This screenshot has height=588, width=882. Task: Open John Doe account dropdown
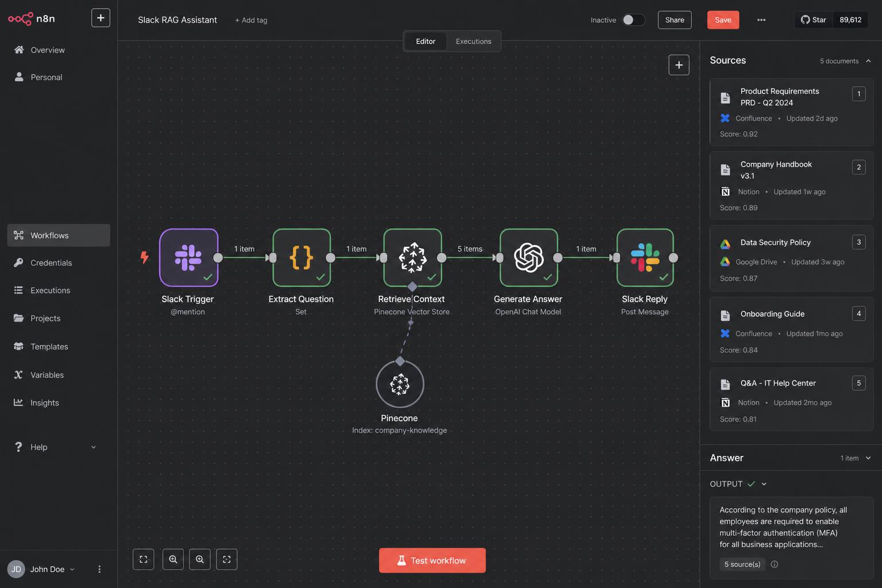coord(52,569)
